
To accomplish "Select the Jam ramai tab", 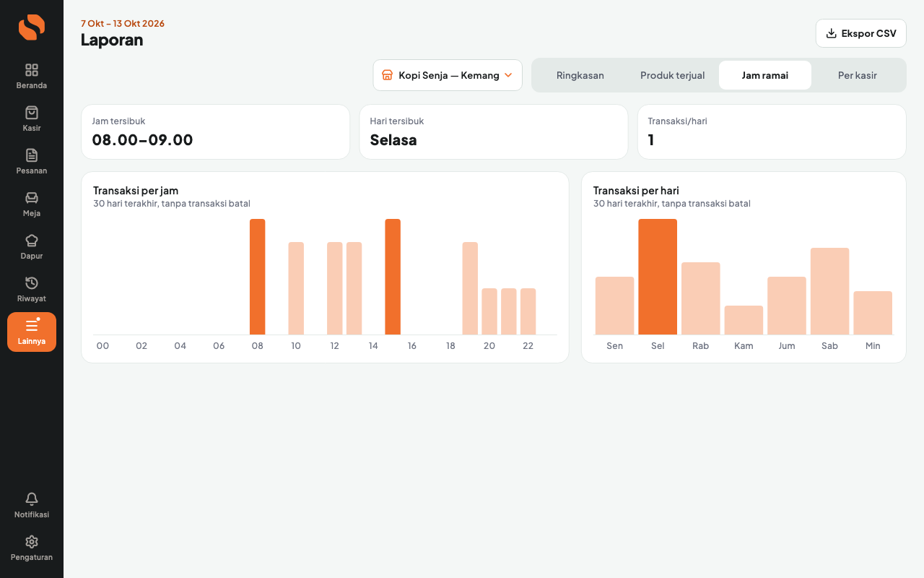I will 765,75.
